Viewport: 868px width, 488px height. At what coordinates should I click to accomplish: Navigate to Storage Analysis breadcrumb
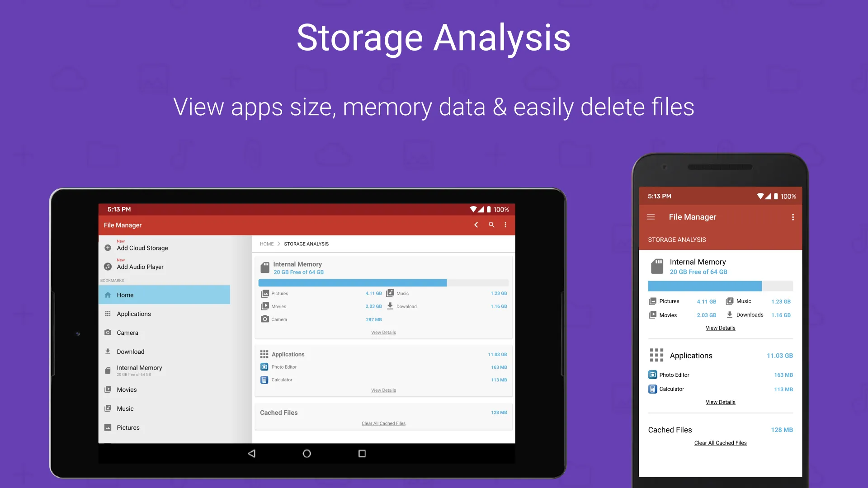click(x=306, y=244)
